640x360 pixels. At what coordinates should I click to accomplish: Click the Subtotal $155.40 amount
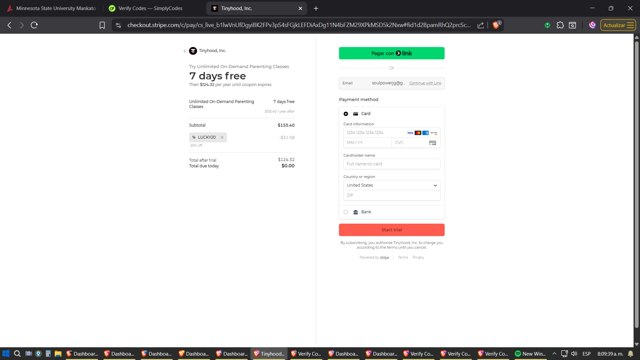tap(286, 125)
